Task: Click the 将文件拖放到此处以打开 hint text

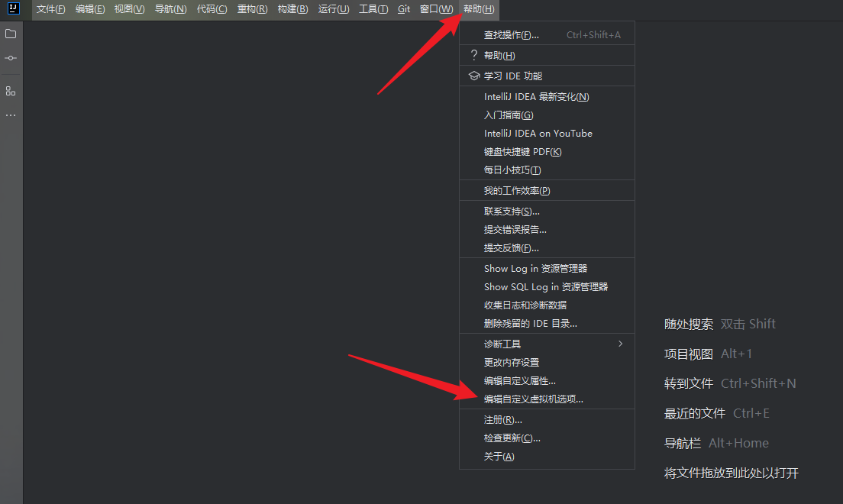Action: [x=732, y=473]
